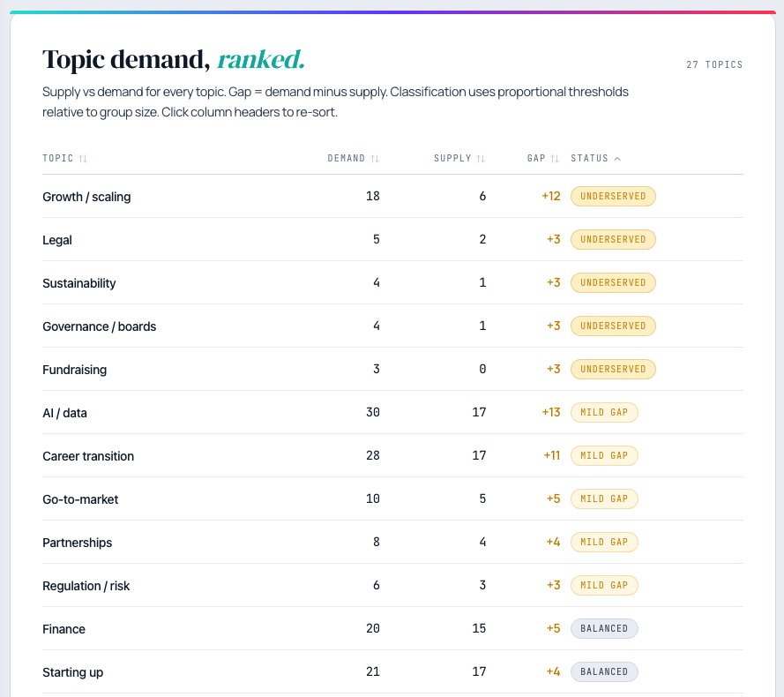Click the +13 gap value for AI / data
This screenshot has height=697, width=784.
551,412
